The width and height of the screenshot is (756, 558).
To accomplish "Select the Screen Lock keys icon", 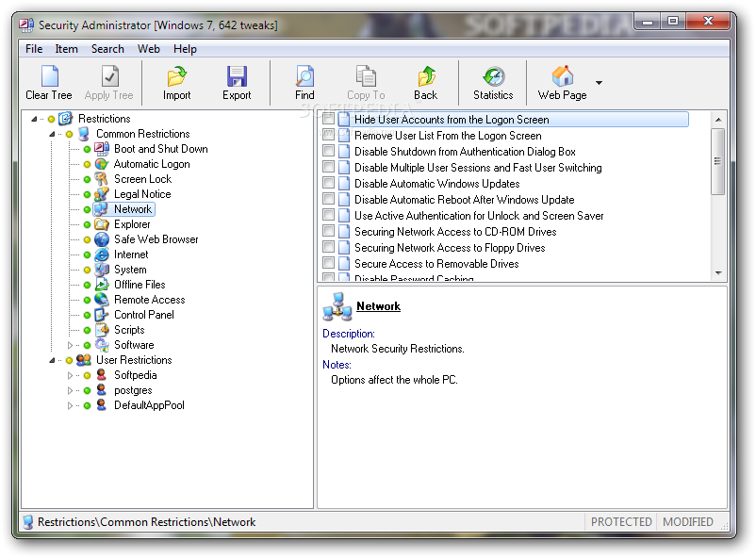I will (102, 179).
